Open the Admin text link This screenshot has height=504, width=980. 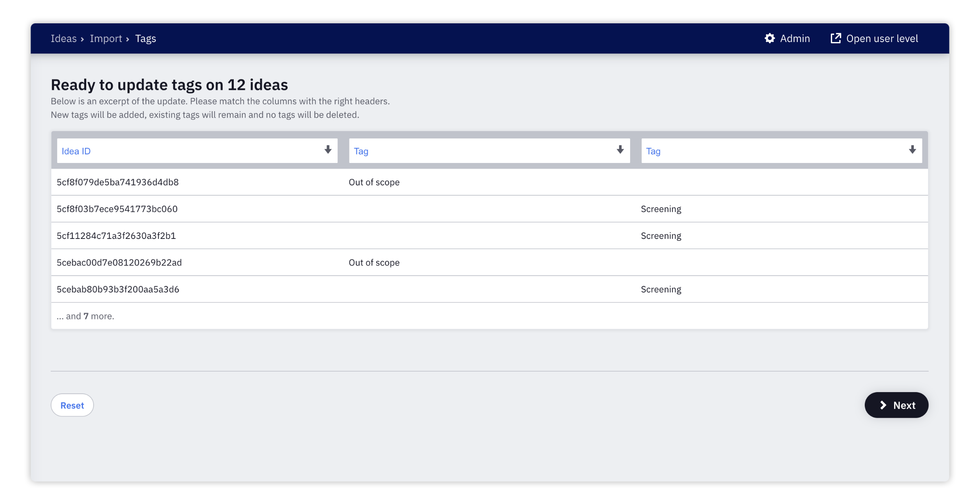pyautogui.click(x=795, y=38)
